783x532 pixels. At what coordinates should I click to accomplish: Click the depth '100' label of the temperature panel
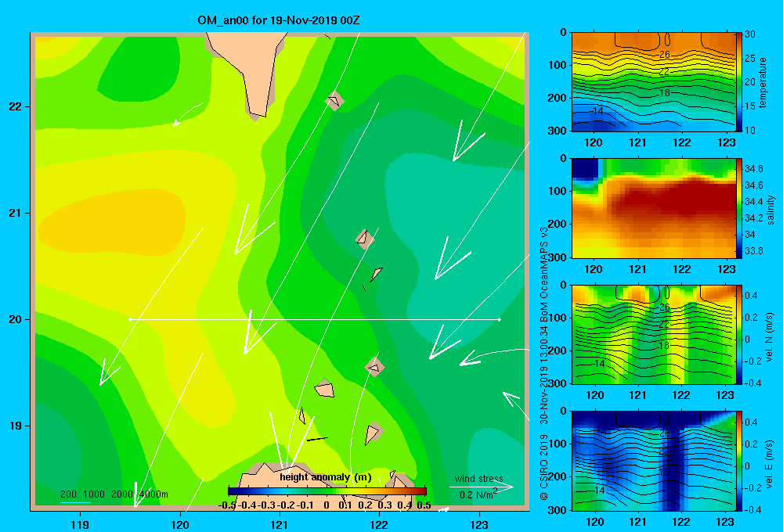click(x=557, y=65)
